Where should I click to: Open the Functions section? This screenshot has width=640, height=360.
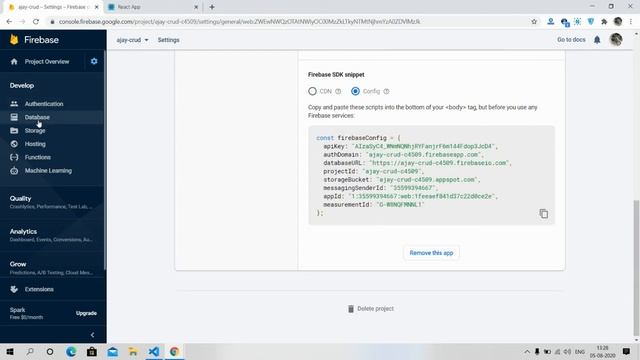point(38,157)
